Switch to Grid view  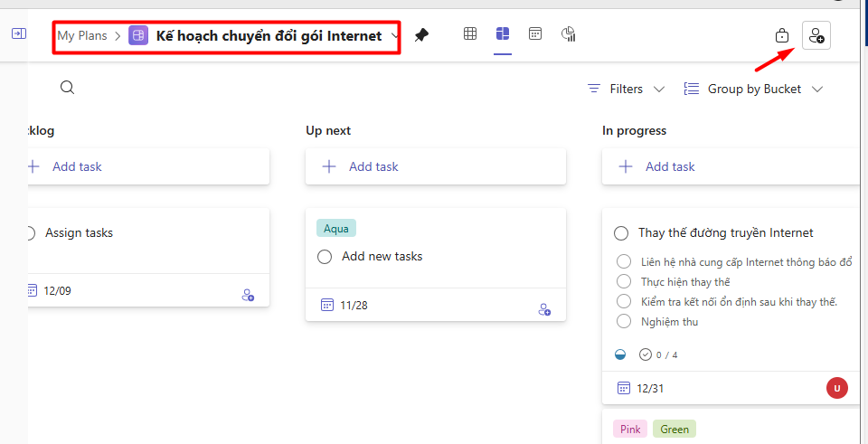470,34
